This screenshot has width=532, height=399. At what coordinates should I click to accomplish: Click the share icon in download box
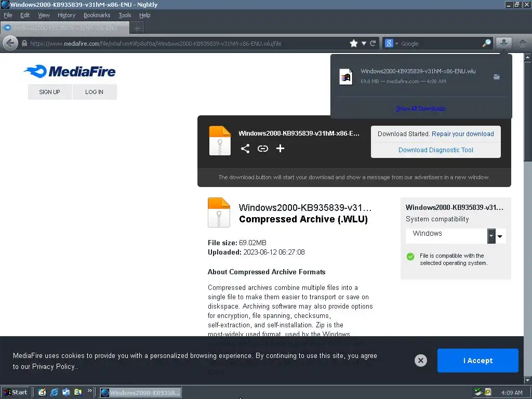(x=245, y=148)
